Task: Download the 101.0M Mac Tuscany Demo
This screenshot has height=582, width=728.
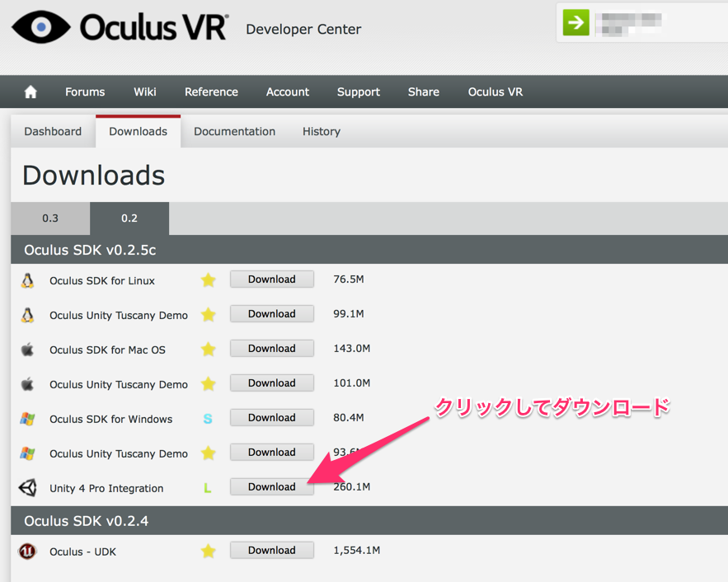Action: tap(271, 383)
